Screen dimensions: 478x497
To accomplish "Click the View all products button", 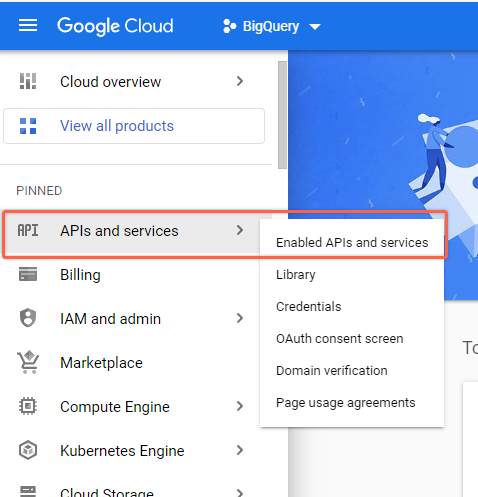I will (x=134, y=126).
